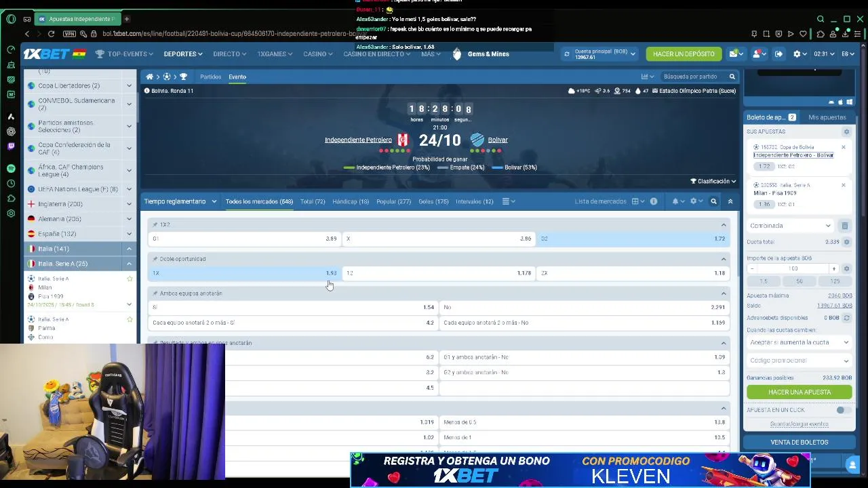This screenshot has width=868, height=488.
Task: Open DIRECTO menu
Action: (x=230, y=54)
